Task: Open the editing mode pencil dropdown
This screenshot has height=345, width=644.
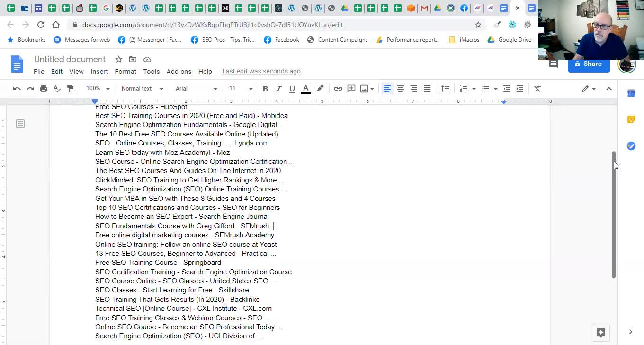Action: (x=589, y=89)
